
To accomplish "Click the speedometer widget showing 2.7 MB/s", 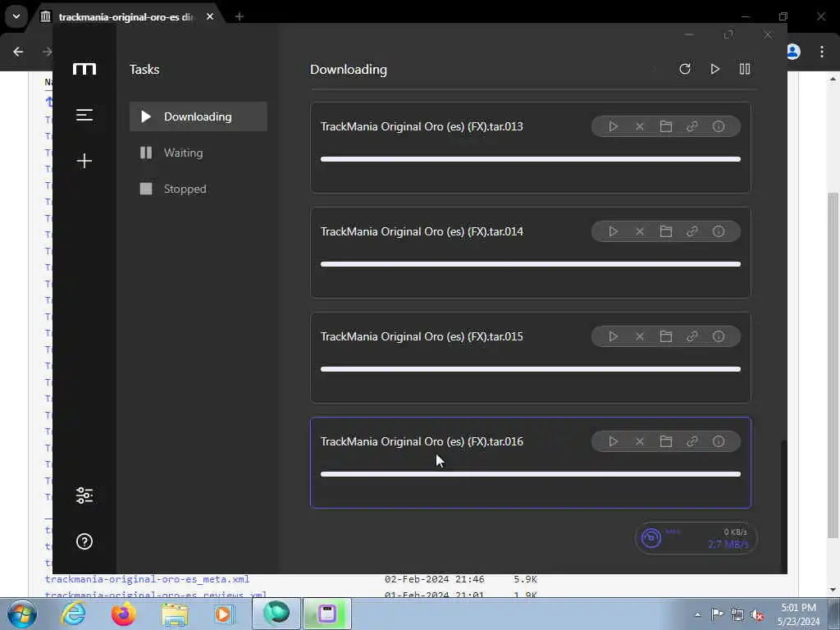I will 696,538.
